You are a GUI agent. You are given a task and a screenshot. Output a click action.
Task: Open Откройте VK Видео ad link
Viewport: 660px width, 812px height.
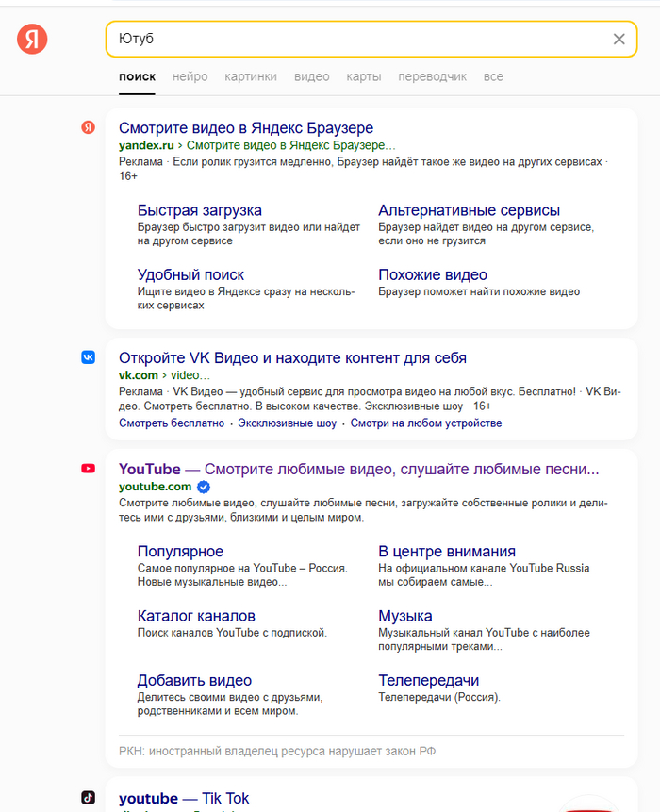(292, 357)
